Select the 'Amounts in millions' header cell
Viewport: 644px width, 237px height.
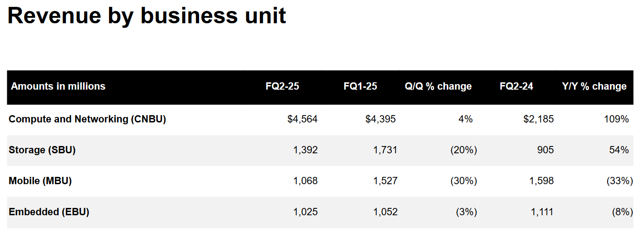[58, 86]
